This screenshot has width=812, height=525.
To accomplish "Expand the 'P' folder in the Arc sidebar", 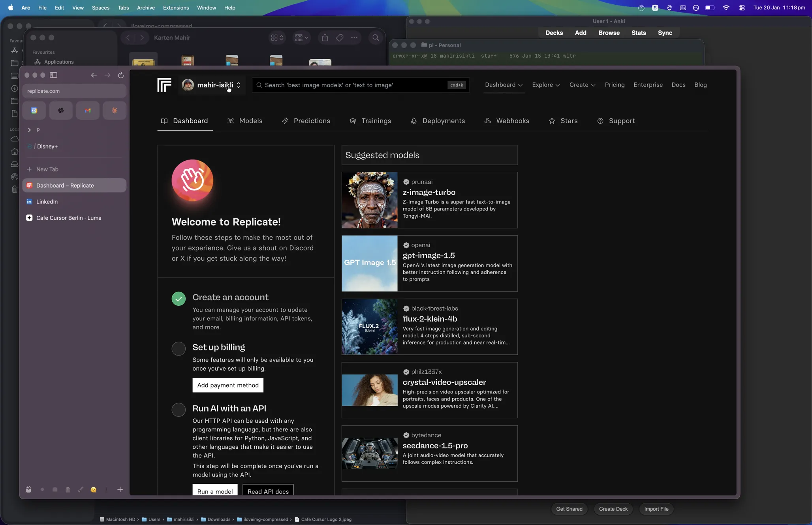I will pos(30,130).
